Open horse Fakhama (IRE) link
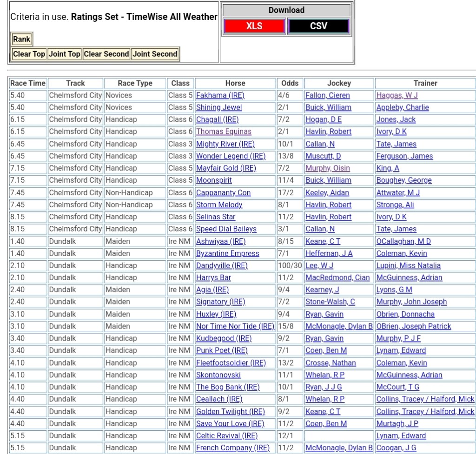The image size is (476, 454). [220, 95]
